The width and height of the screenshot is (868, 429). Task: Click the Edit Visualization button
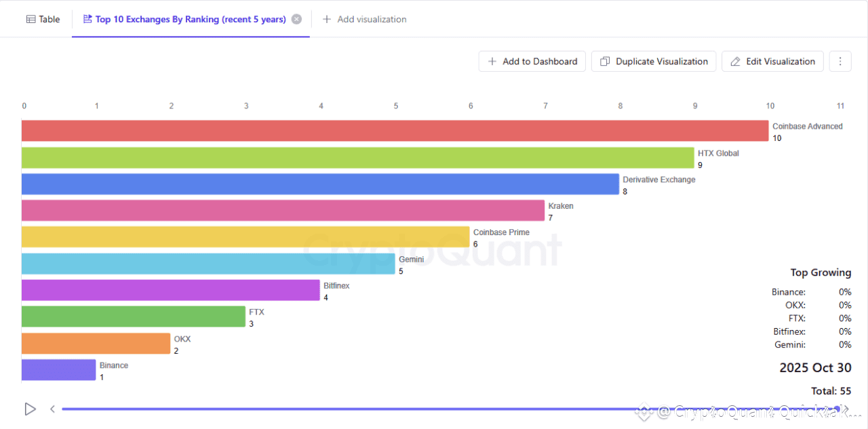[772, 61]
